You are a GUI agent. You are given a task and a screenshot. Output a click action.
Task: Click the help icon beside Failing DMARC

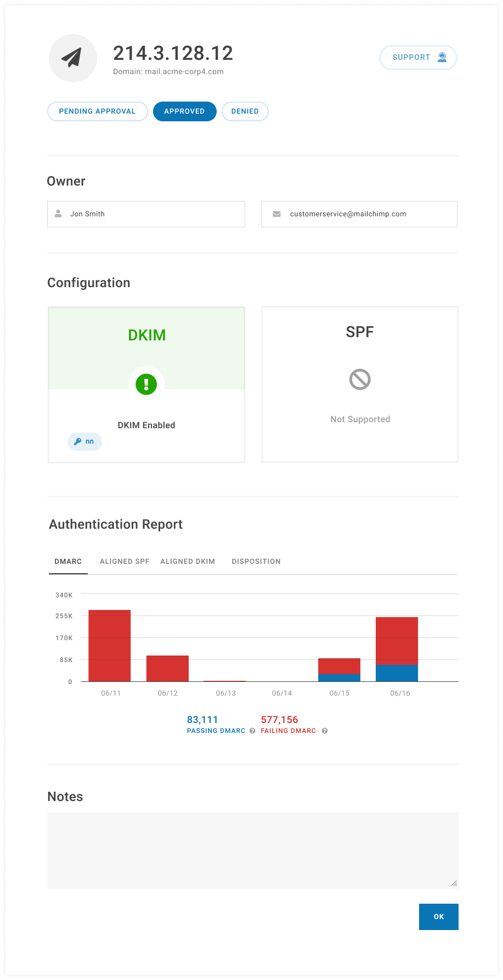(x=325, y=731)
